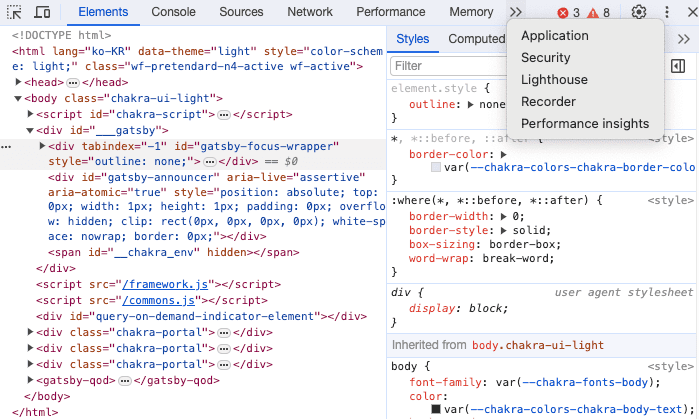This screenshot has width=699, height=419.
Task: Toggle the device toolbar icon
Action: point(43,12)
